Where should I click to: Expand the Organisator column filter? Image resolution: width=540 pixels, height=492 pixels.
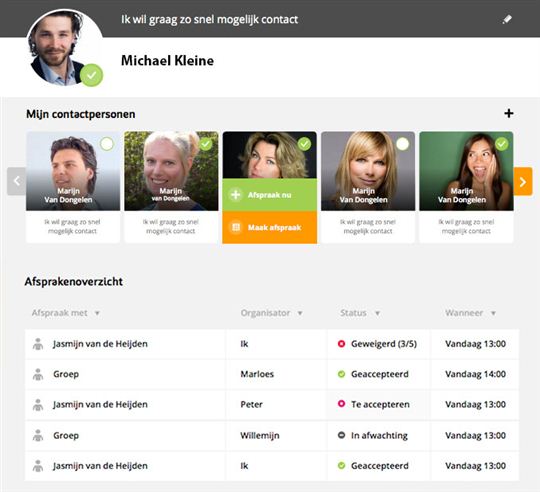pos(300,313)
